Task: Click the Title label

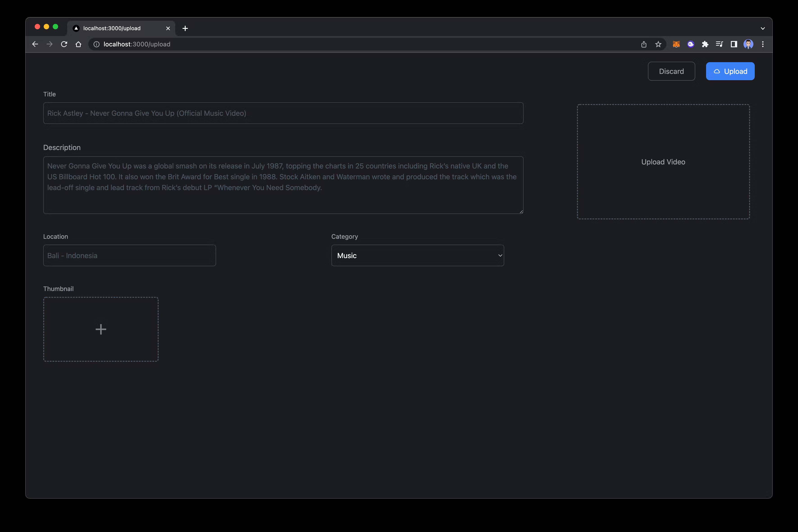Action: click(50, 94)
